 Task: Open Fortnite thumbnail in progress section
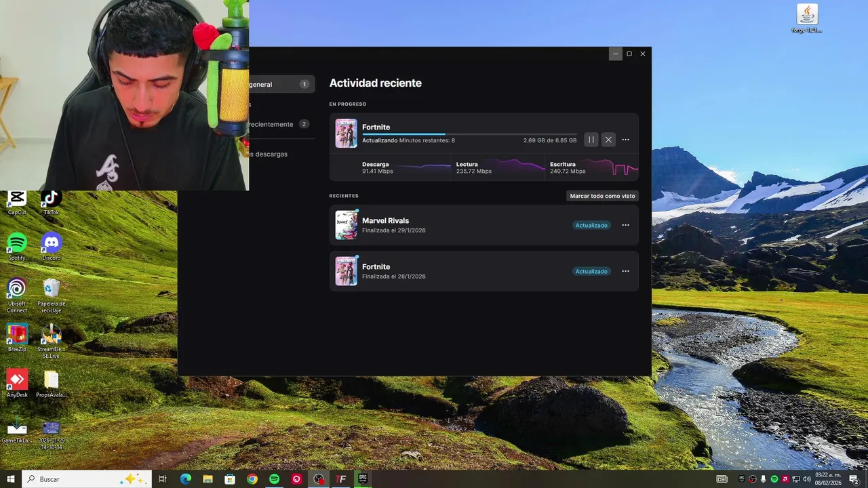pyautogui.click(x=346, y=134)
